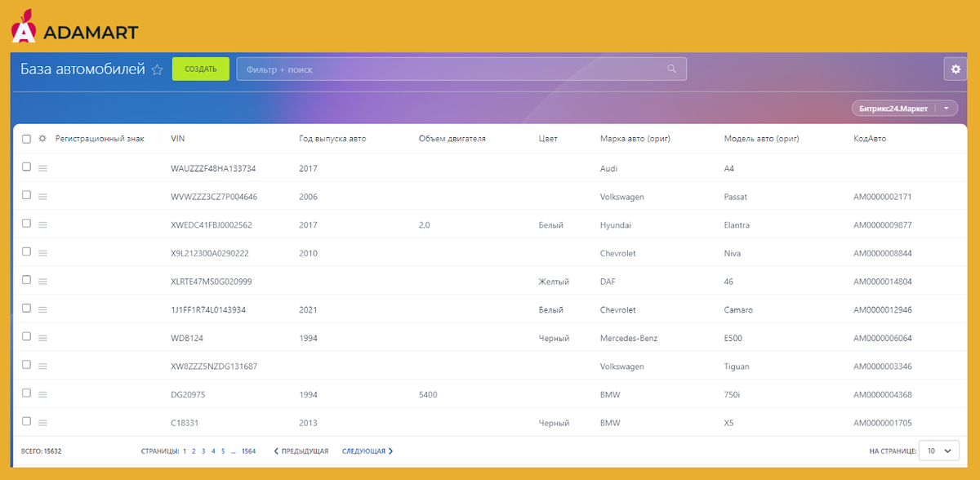The image size is (980, 480).
Task: Open page 2 in pagination
Action: click(194, 451)
